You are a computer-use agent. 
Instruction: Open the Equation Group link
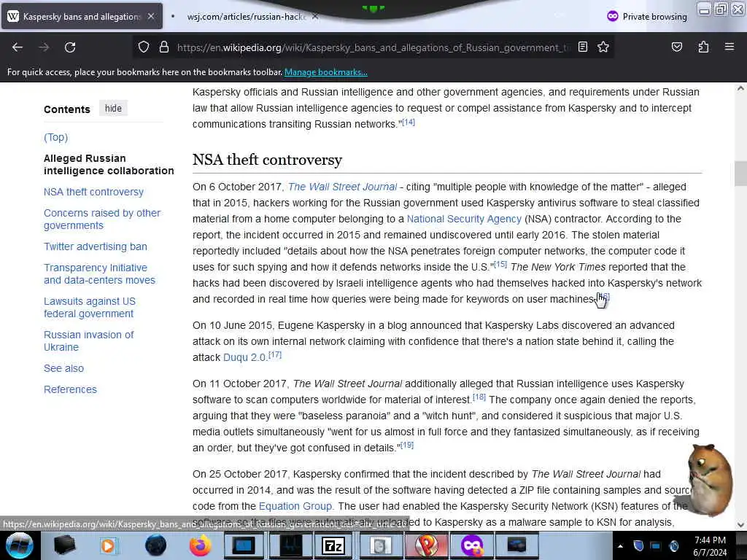tap(295, 506)
